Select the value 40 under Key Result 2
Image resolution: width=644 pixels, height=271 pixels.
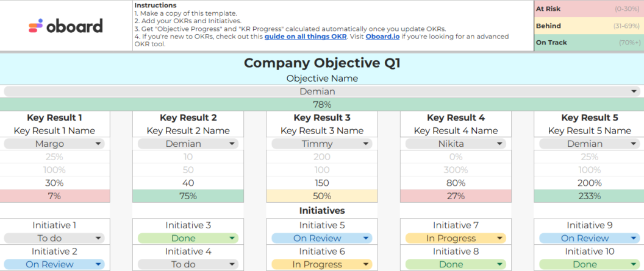[x=188, y=183]
